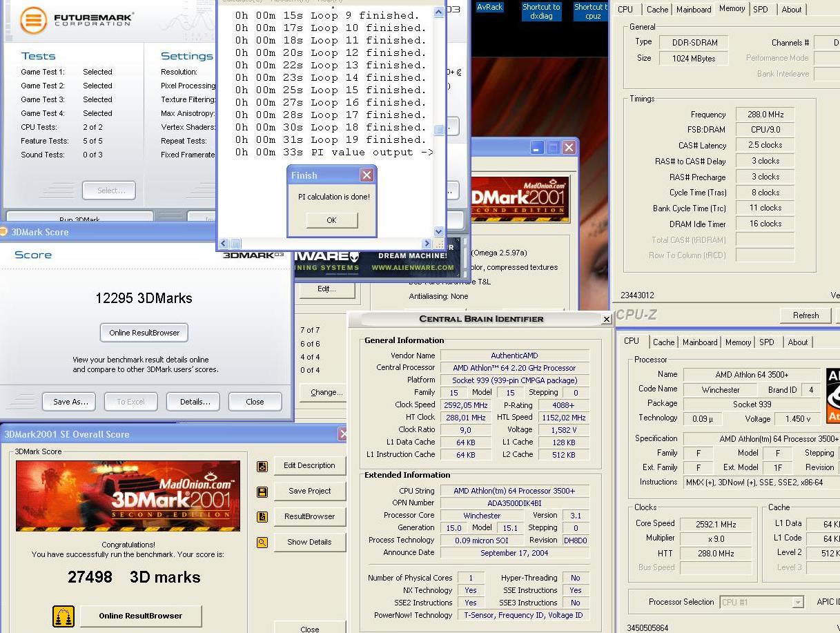The image size is (840, 633).
Task: Click the 3DMark2001 Second Edition banner image
Action: tap(128, 496)
